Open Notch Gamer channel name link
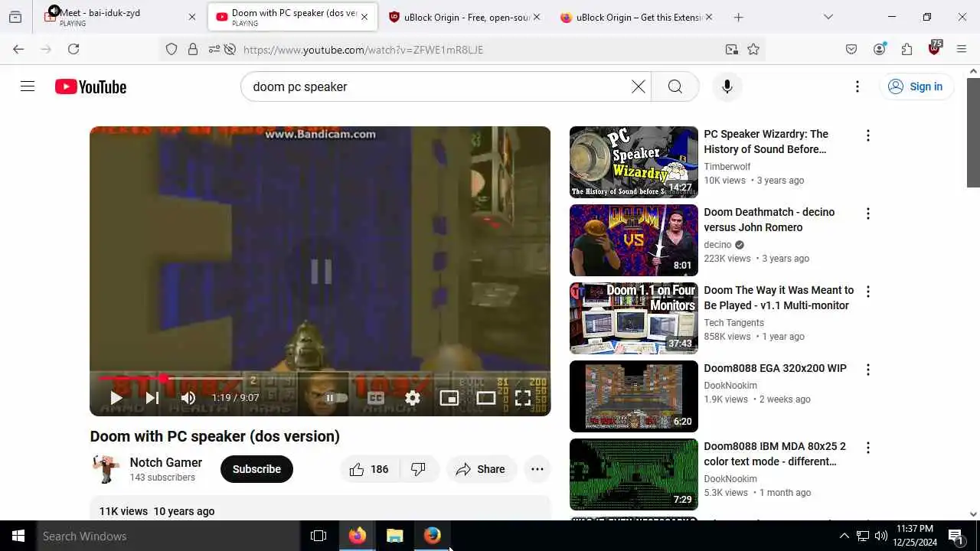This screenshot has height=551, width=980. pos(166,462)
